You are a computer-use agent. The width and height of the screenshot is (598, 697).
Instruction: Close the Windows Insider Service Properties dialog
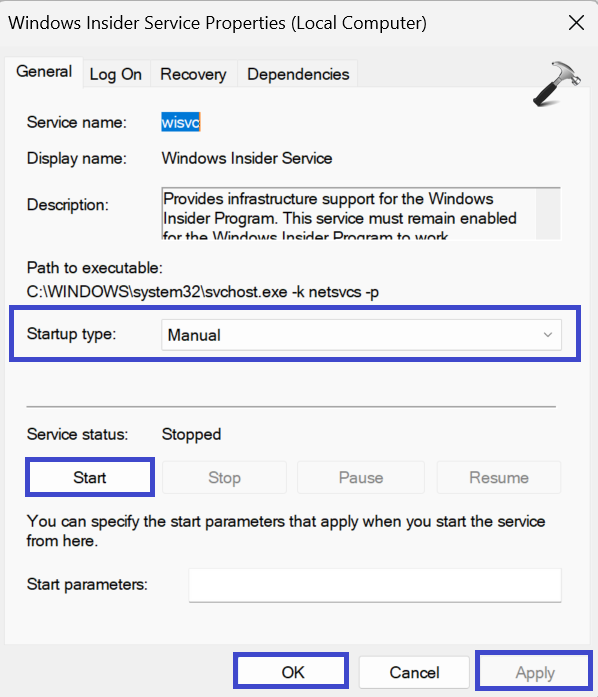click(x=576, y=23)
